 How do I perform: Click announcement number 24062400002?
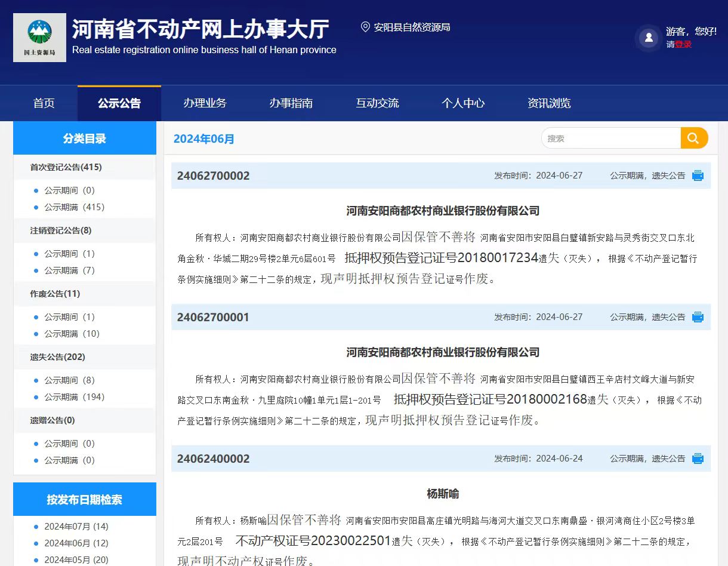tap(213, 459)
